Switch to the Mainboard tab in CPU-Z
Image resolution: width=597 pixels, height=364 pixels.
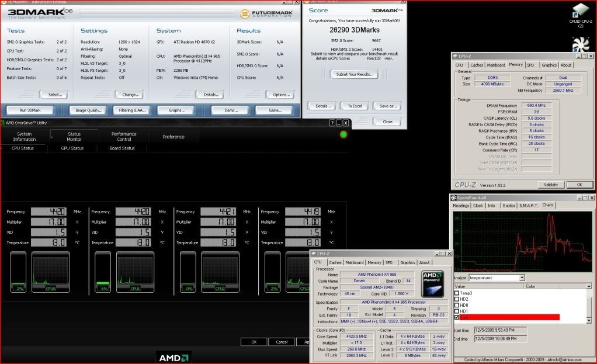click(354, 262)
